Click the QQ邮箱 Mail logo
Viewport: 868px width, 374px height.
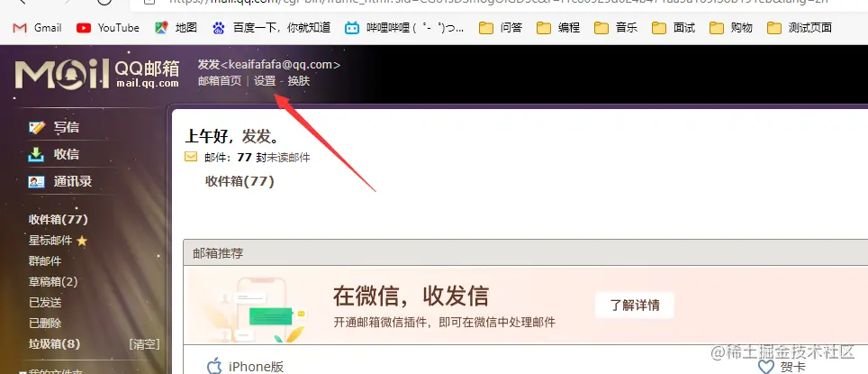tap(97, 74)
